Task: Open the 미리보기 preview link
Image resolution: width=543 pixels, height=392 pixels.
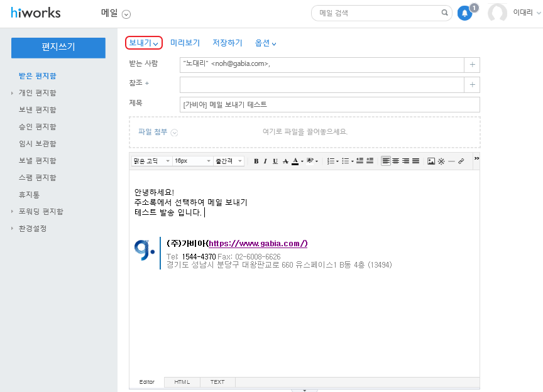Action: (x=185, y=43)
